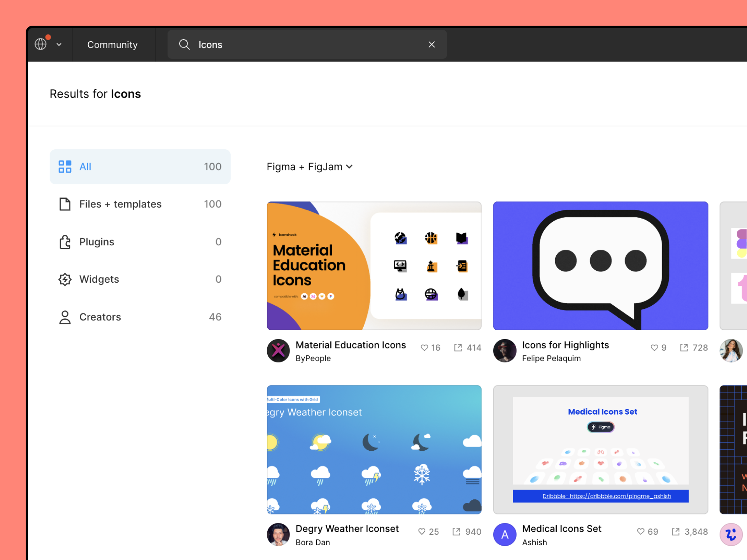Viewport: 747px width, 560px height.
Task: Clear the Icons search input field
Action: point(432,45)
